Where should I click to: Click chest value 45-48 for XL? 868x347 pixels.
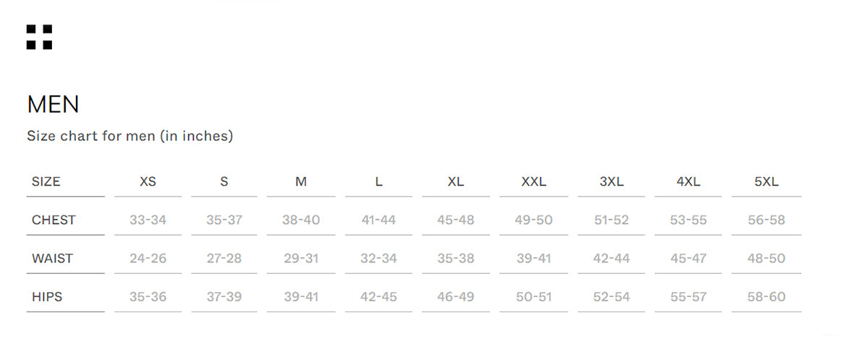pyautogui.click(x=456, y=220)
